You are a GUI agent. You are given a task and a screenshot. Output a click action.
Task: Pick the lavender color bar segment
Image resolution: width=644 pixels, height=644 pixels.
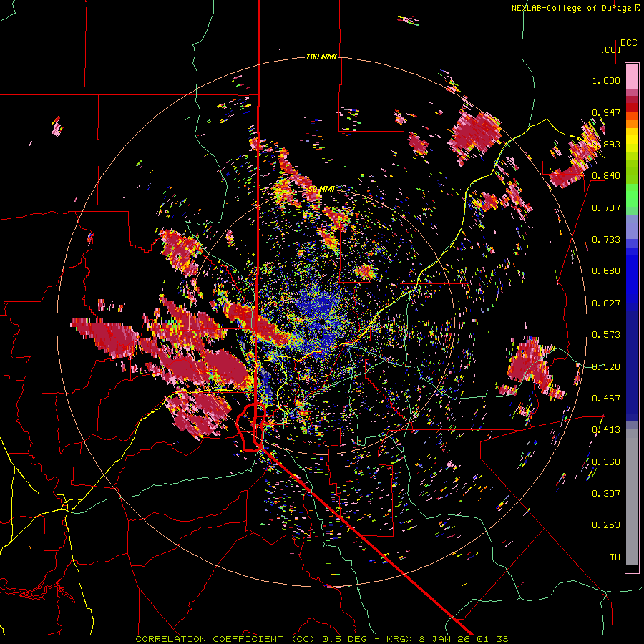click(x=632, y=227)
